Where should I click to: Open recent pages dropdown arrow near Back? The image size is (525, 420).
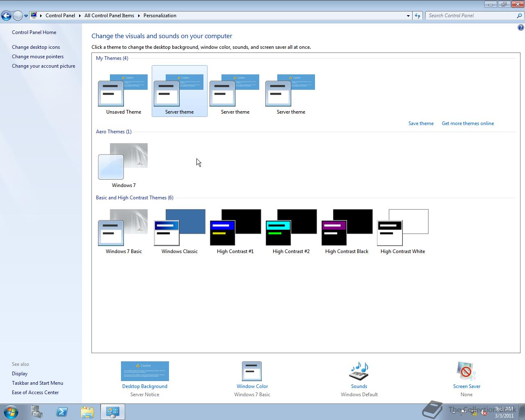[x=26, y=16]
